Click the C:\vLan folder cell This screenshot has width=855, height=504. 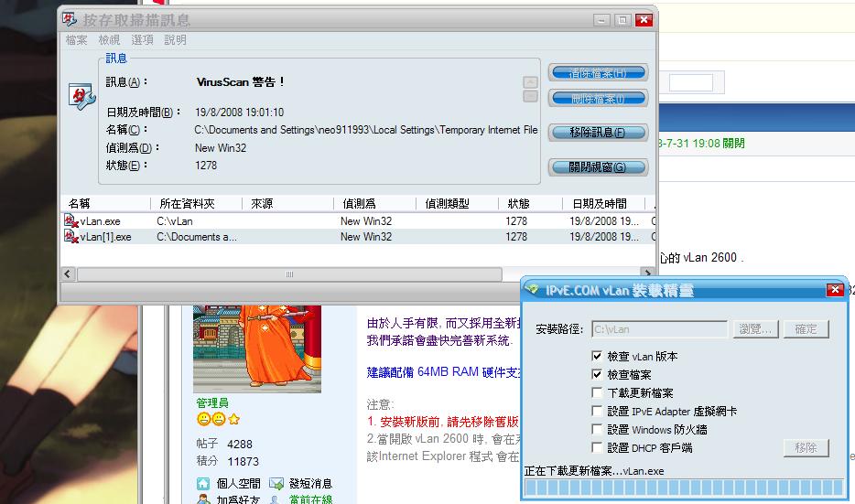(x=175, y=221)
